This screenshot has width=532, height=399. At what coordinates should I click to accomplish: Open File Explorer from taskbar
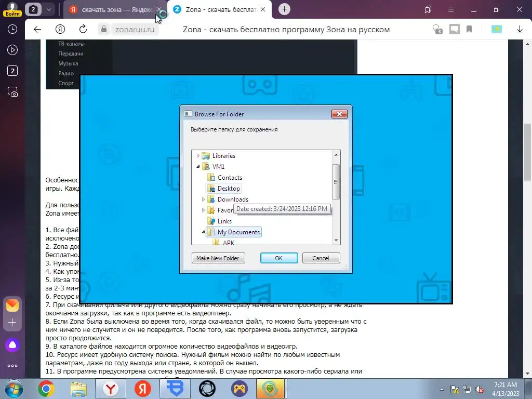pos(78,389)
